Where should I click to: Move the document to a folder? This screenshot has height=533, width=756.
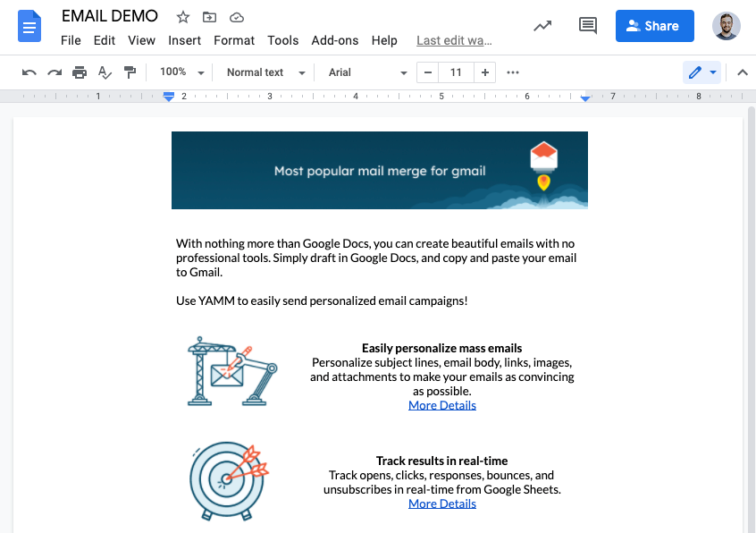pyautogui.click(x=209, y=16)
